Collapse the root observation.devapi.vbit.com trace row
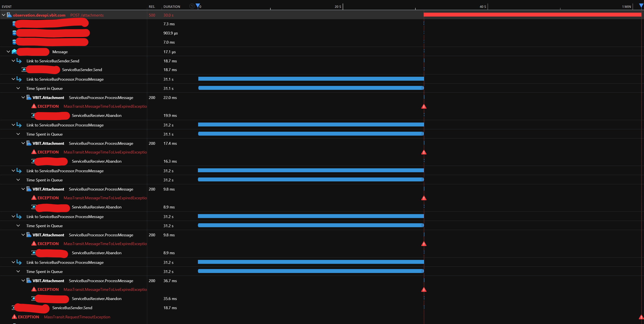The width and height of the screenshot is (644, 324). pos(3,15)
